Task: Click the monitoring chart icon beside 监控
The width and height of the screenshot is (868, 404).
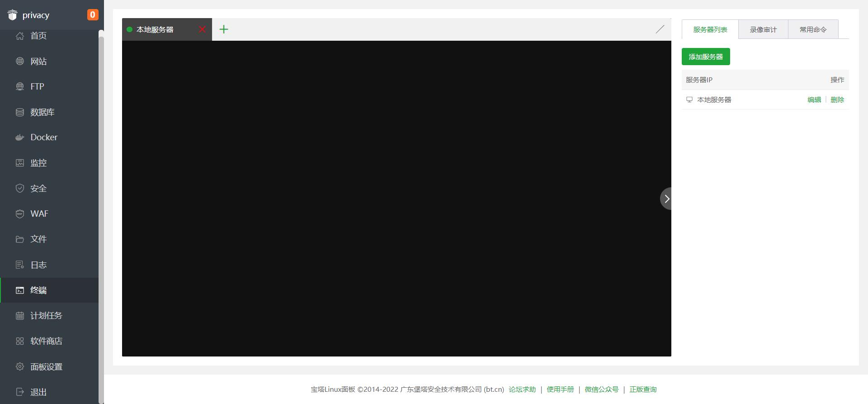Action: [x=20, y=163]
